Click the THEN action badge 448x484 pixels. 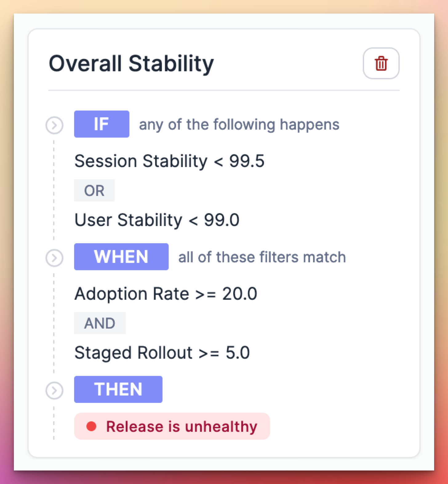[x=118, y=389]
